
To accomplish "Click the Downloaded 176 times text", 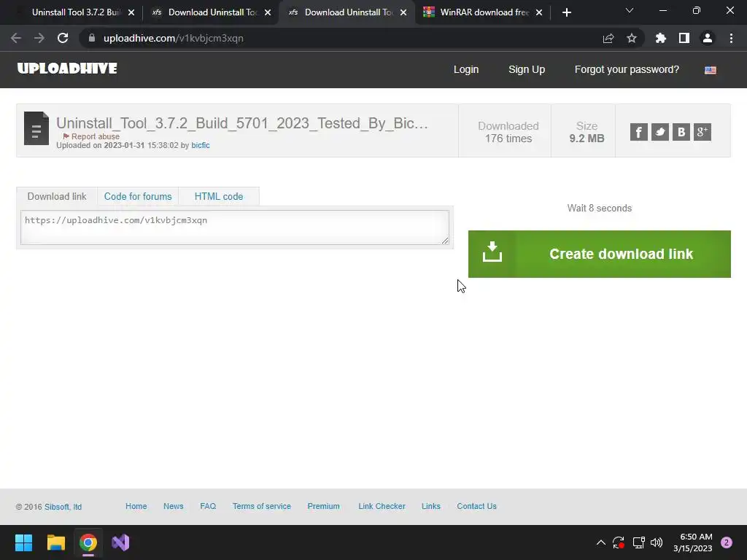I will coord(508,132).
